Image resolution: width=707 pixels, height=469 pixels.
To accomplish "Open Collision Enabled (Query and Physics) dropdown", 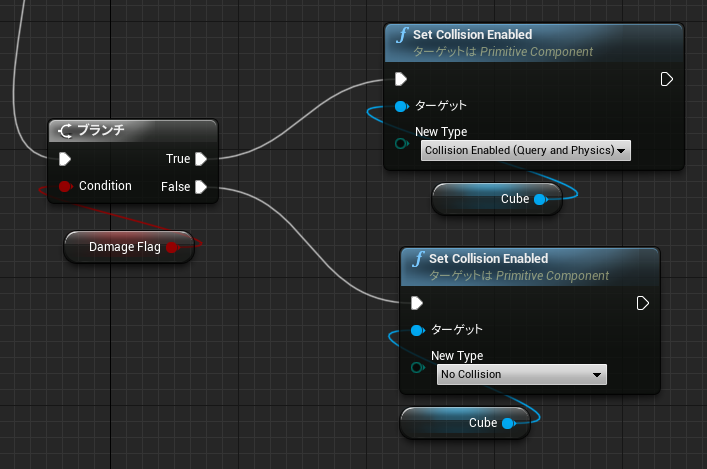I will tap(526, 151).
